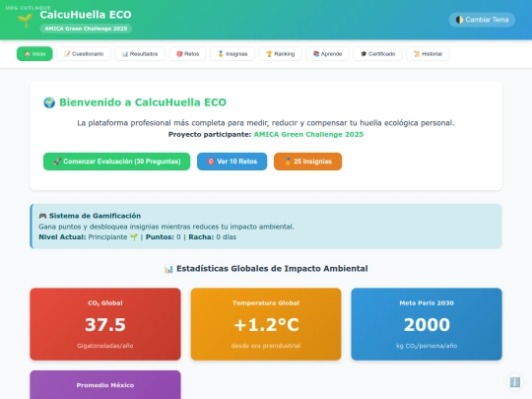Image resolution: width=532 pixels, height=399 pixels.
Task: Open the 25 Insignias button
Action: pos(307,162)
